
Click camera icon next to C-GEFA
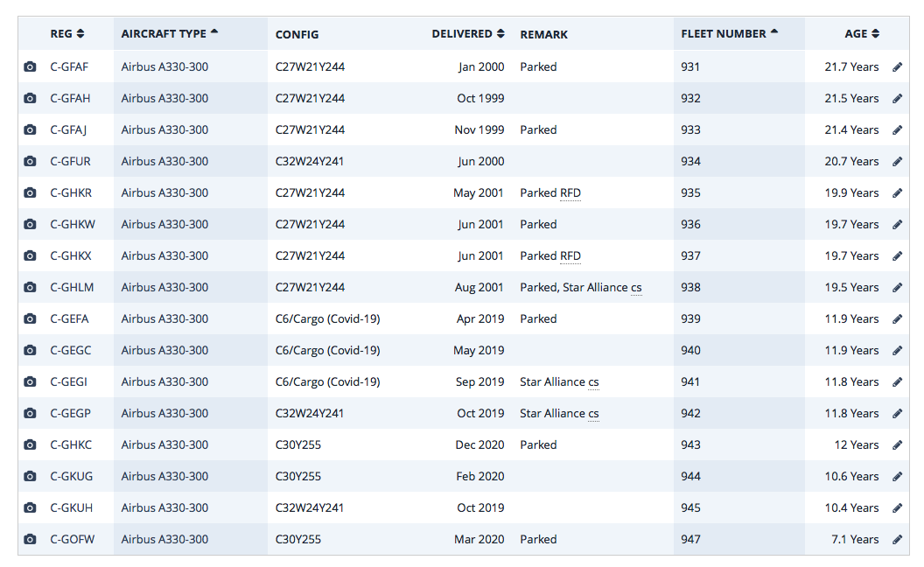coord(30,319)
